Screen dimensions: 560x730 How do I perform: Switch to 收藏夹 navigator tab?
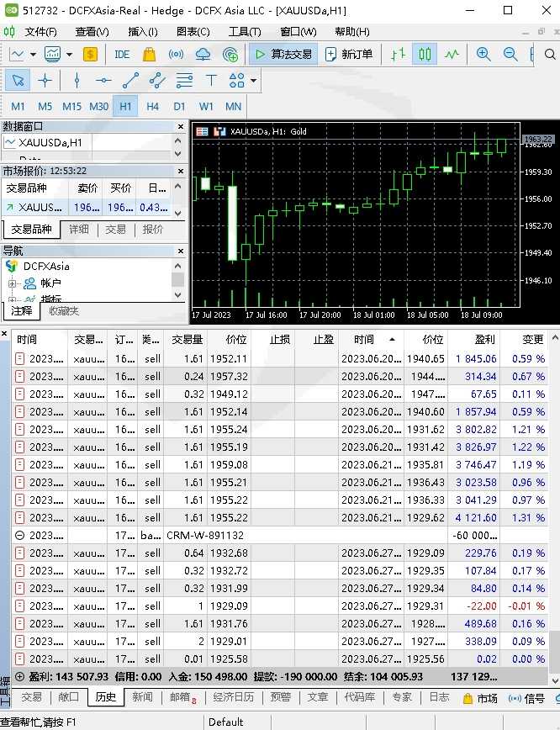click(64, 311)
